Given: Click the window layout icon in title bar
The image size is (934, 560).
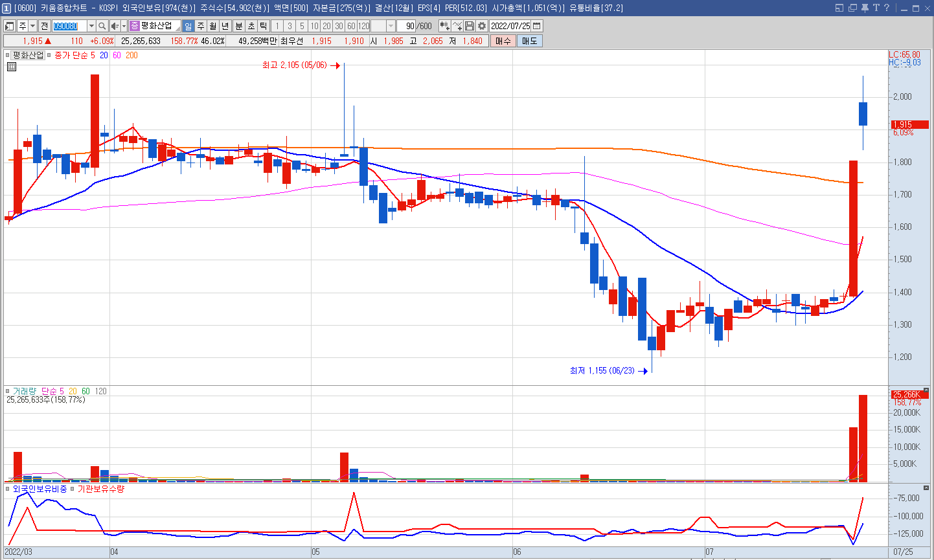Looking at the screenshot, I should click(839, 8).
